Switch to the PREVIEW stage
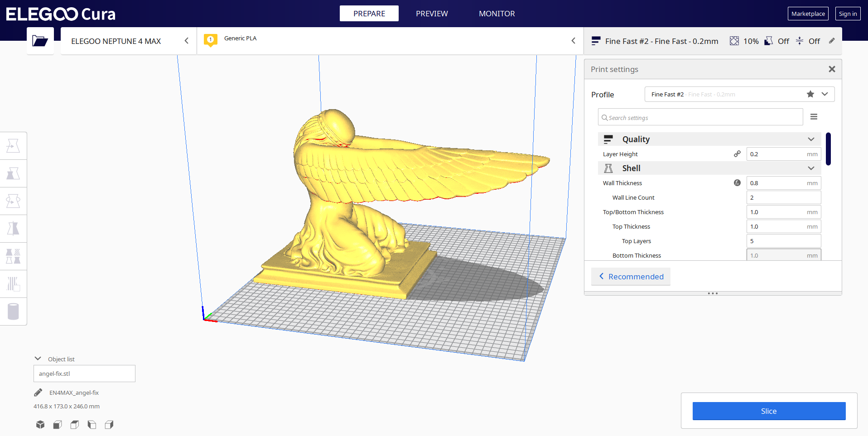Image resolution: width=868 pixels, height=436 pixels. click(x=432, y=14)
